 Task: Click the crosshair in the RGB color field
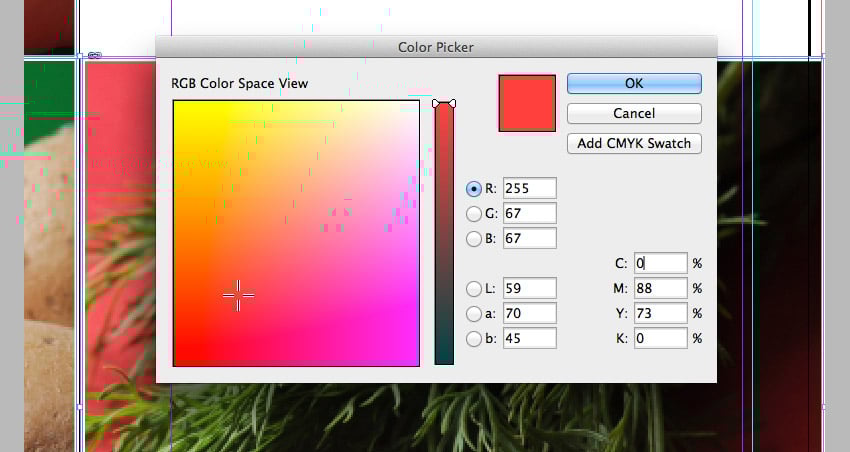click(238, 295)
